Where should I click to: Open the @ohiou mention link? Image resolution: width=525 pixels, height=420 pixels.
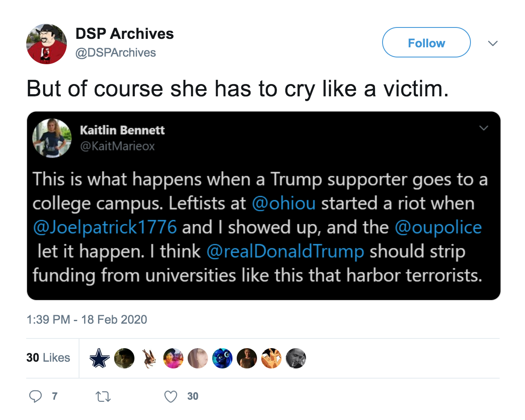[284, 203]
